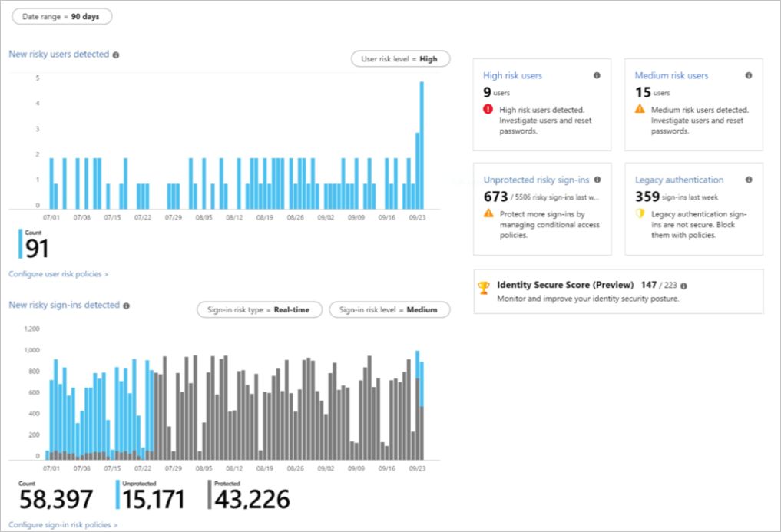Open the Sign-in risk type Real-time filter
The width and height of the screenshot is (781, 532).
click(259, 310)
